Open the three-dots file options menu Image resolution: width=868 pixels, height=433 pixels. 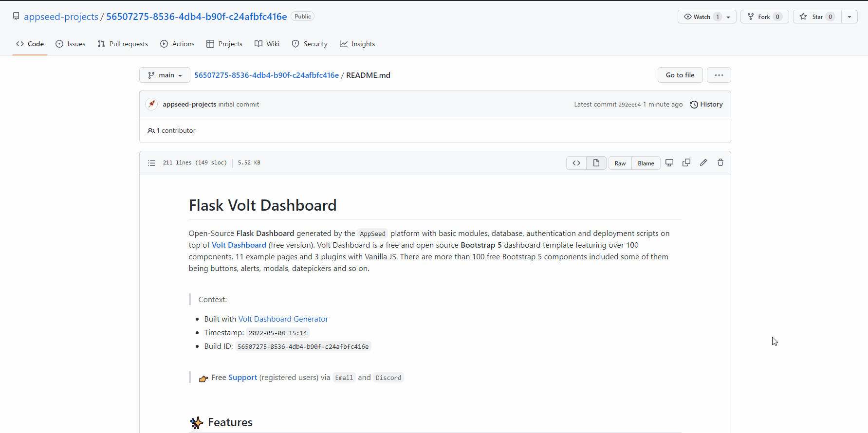coord(719,75)
